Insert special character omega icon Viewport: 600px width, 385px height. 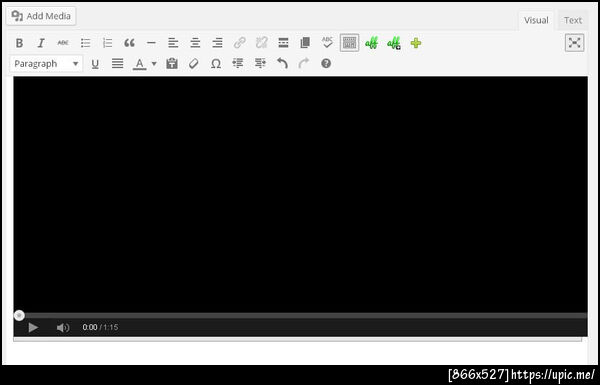pos(216,64)
